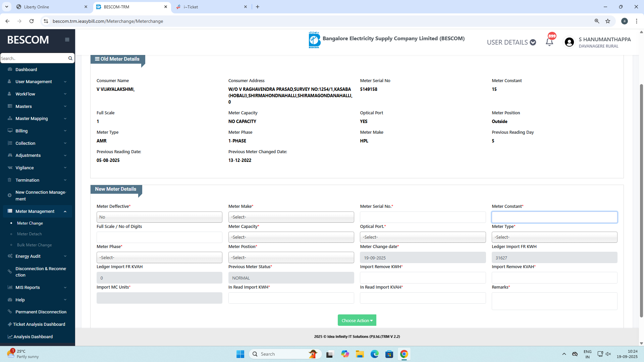This screenshot has width=644, height=362.
Task: Open Meter Detach submenu item
Action: click(x=30, y=234)
